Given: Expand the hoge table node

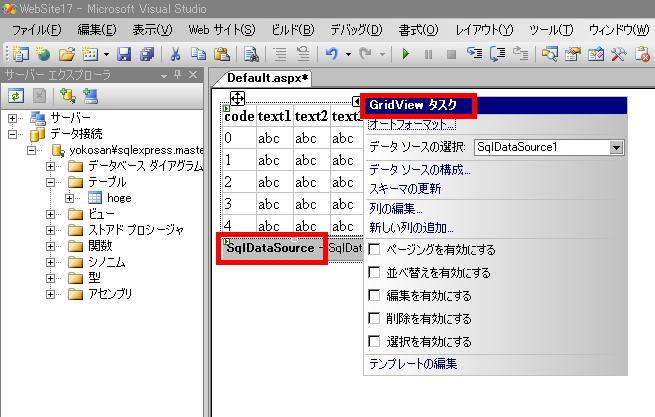Looking at the screenshot, I should (x=69, y=198).
